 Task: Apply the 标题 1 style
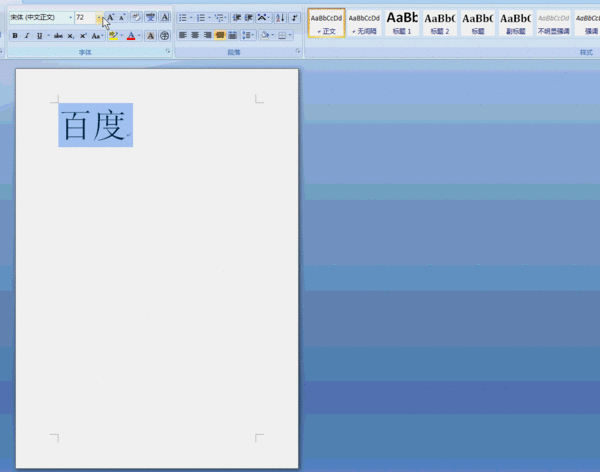402,23
